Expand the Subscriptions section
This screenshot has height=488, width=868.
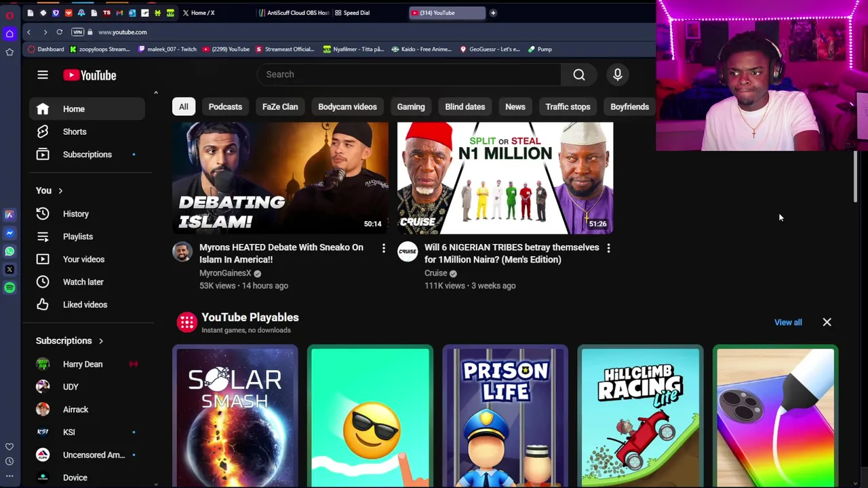tap(70, 341)
